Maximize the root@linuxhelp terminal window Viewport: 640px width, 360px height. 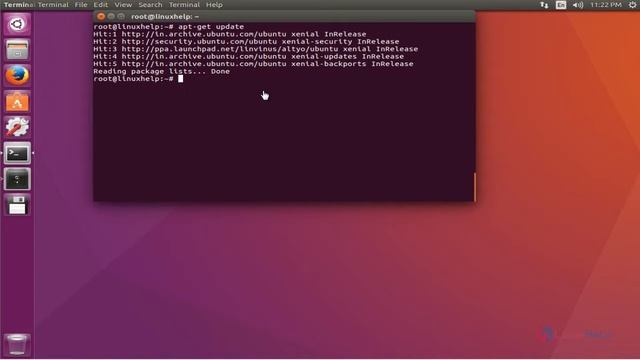click(121, 16)
